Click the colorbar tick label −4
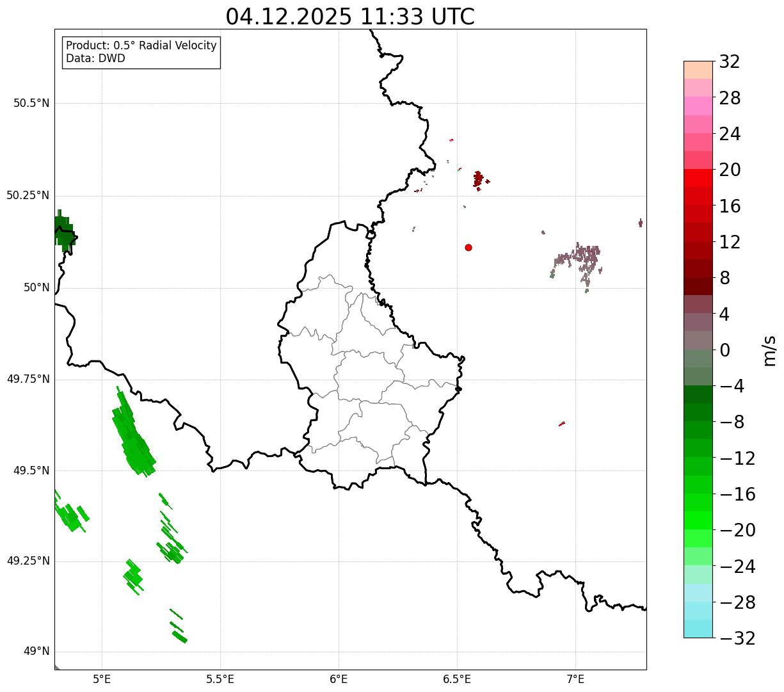 coord(732,386)
